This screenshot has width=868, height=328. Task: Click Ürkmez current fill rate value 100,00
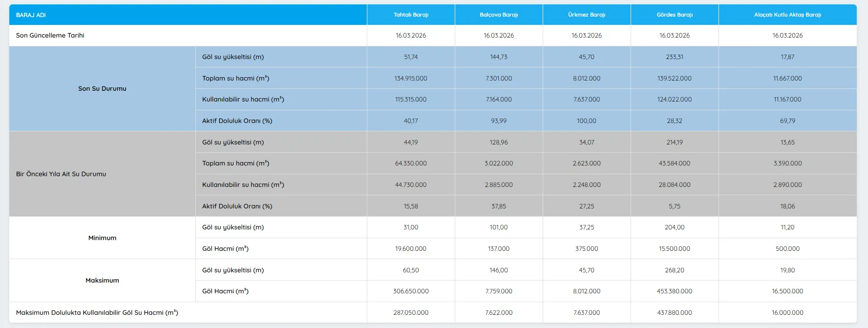pos(587,121)
